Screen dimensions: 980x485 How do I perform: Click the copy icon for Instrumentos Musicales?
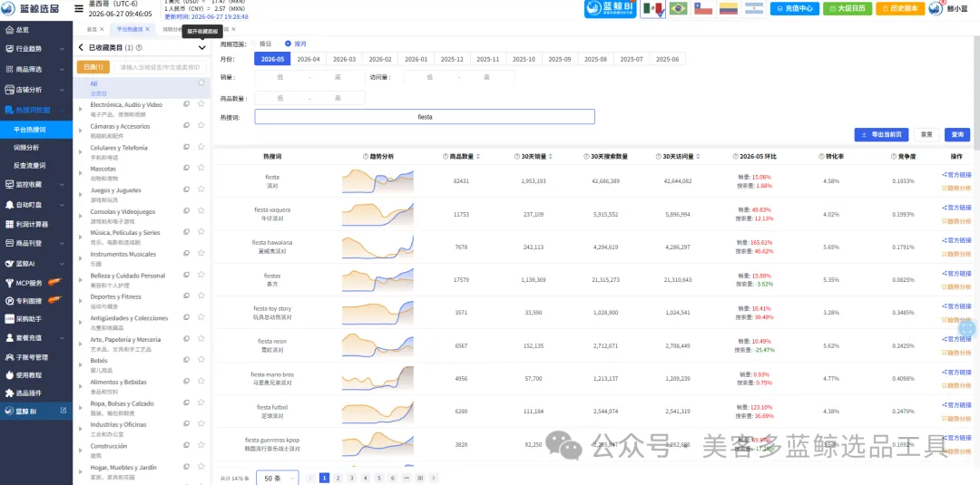[186, 254]
